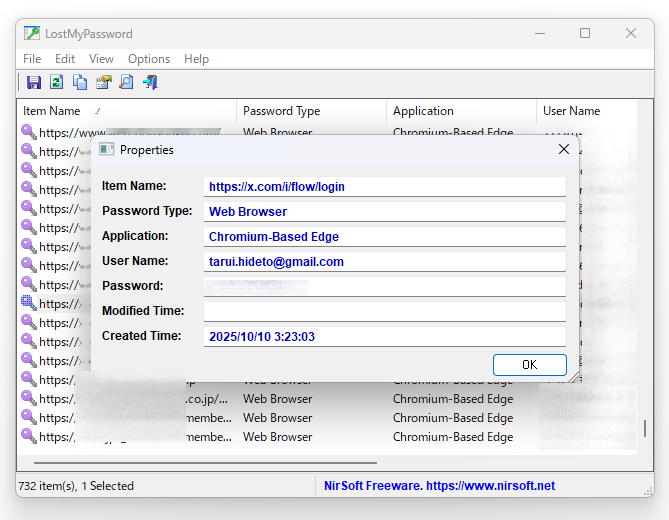Image resolution: width=669 pixels, height=520 pixels.
Task: Click the highlighted selected row key icon
Action: coord(29,303)
